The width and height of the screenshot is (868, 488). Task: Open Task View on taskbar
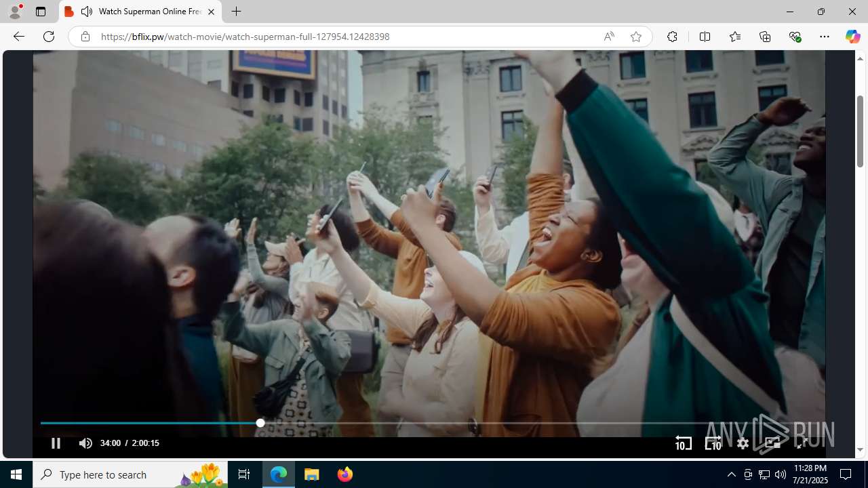pyautogui.click(x=244, y=474)
